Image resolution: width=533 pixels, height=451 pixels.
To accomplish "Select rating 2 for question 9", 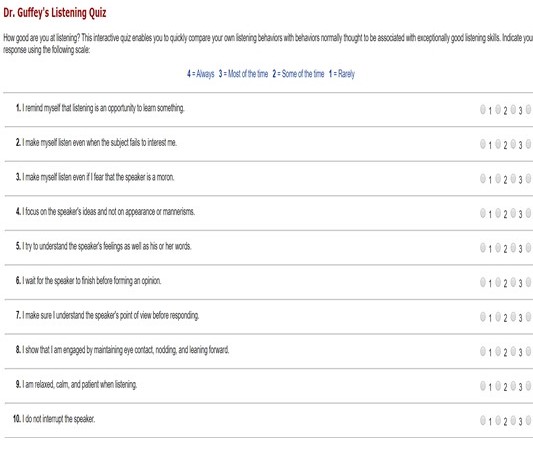I will pos(498,386).
